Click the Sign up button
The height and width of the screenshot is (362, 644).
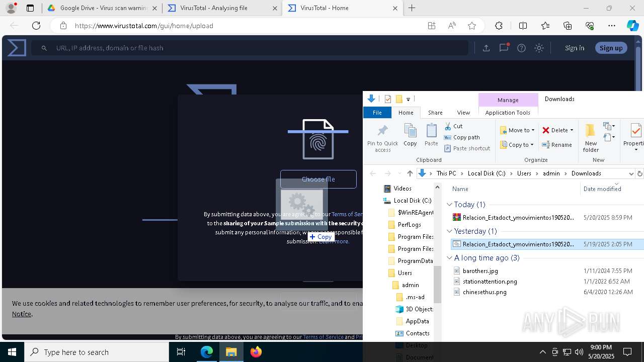(611, 48)
